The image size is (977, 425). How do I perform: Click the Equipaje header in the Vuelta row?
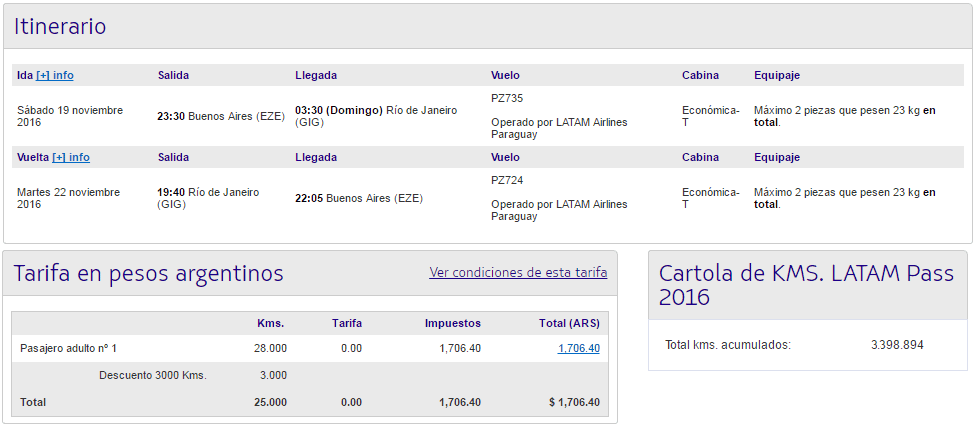point(777,158)
